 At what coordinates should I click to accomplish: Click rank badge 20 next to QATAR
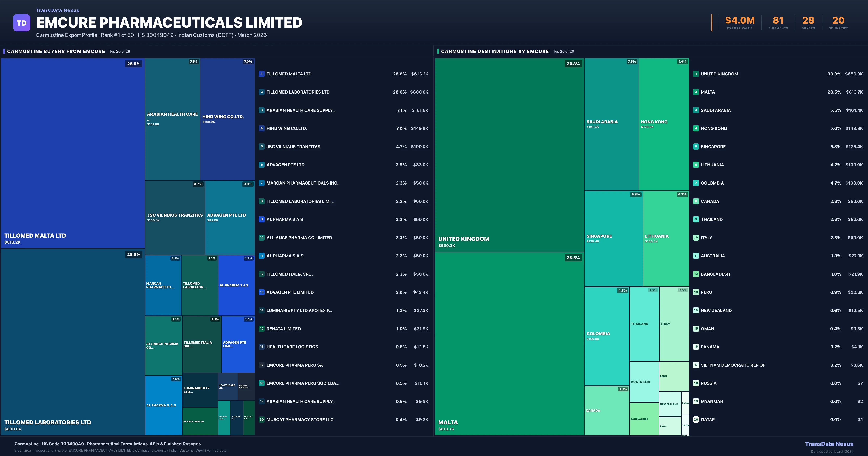tap(696, 420)
